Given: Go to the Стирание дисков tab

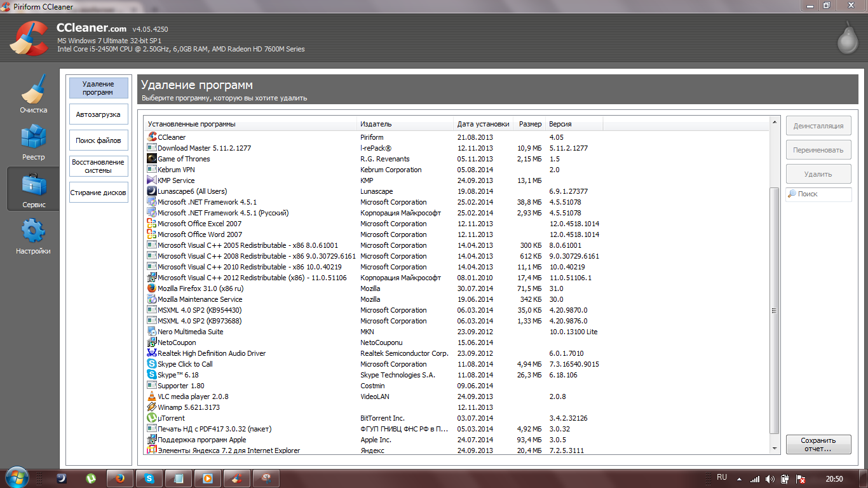Looking at the screenshot, I should pyautogui.click(x=98, y=193).
